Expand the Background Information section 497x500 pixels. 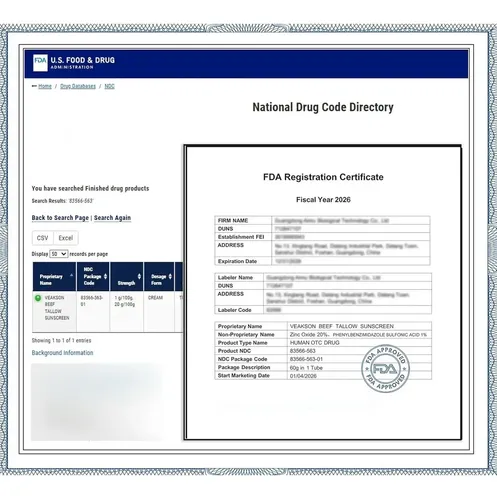[x=62, y=353]
